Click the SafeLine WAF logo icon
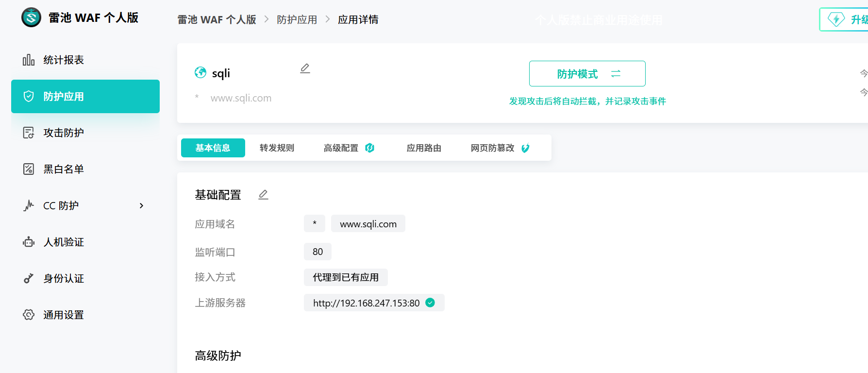This screenshot has height=373, width=868. pyautogui.click(x=32, y=17)
